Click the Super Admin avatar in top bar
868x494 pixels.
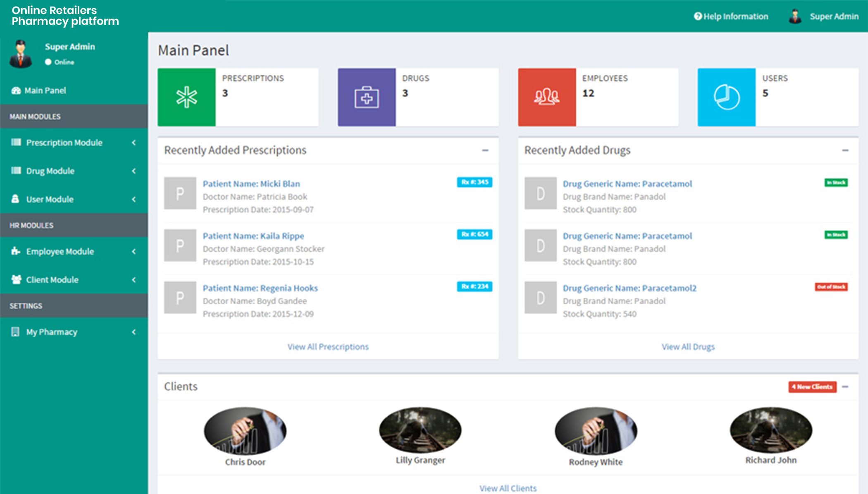[795, 17]
